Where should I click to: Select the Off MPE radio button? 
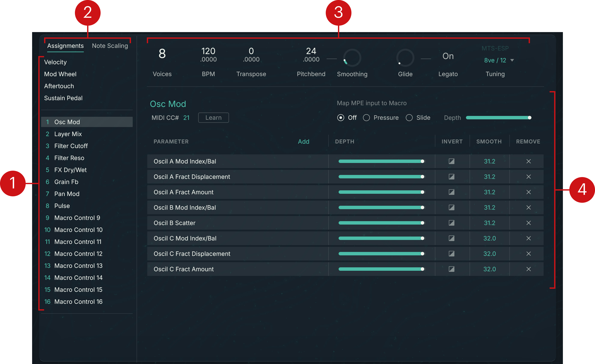pos(341,118)
